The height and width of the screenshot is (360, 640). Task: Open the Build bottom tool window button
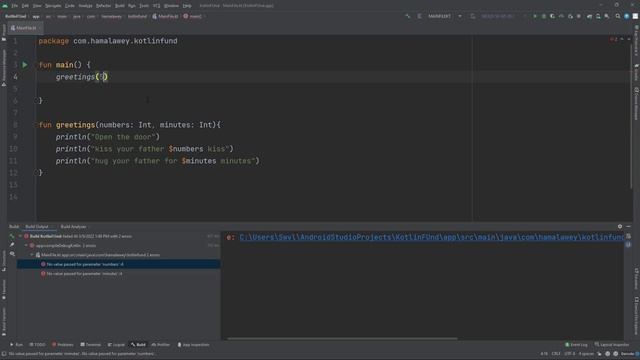click(x=138, y=345)
